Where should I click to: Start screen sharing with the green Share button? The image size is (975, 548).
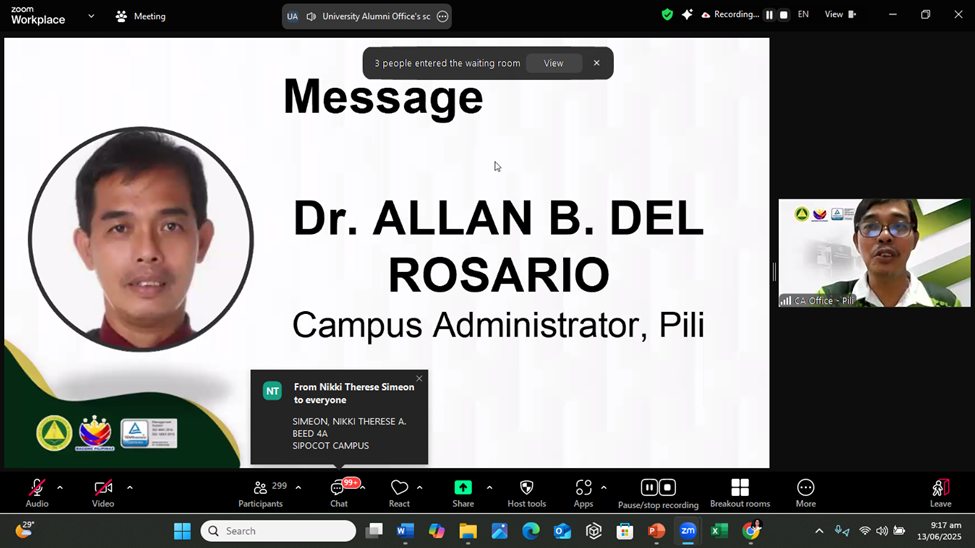[x=463, y=487]
